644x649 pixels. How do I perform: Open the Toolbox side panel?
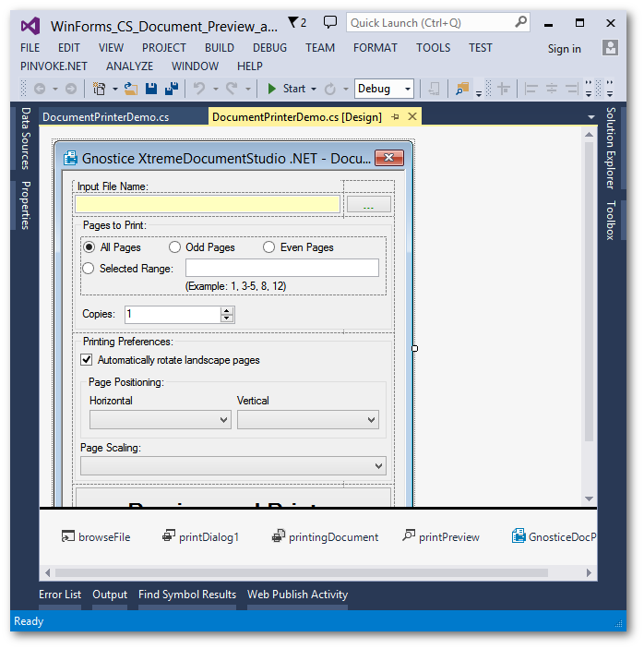point(611,221)
